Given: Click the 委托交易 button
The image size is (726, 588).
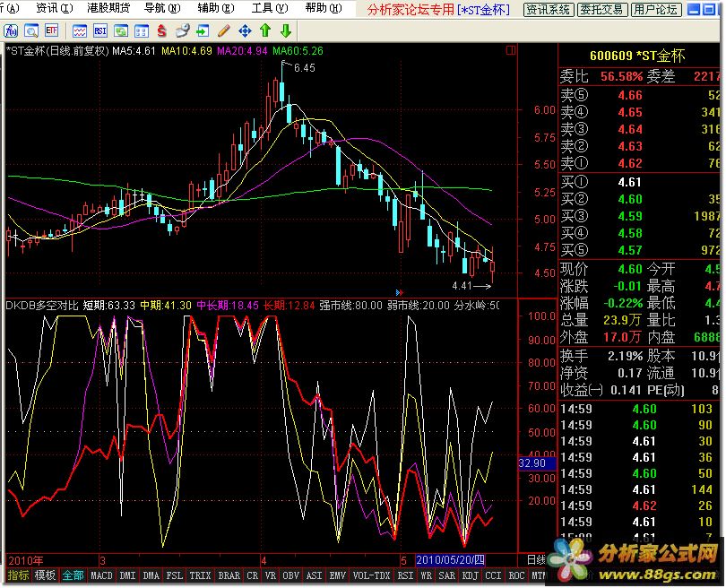Looking at the screenshot, I should (x=602, y=9).
